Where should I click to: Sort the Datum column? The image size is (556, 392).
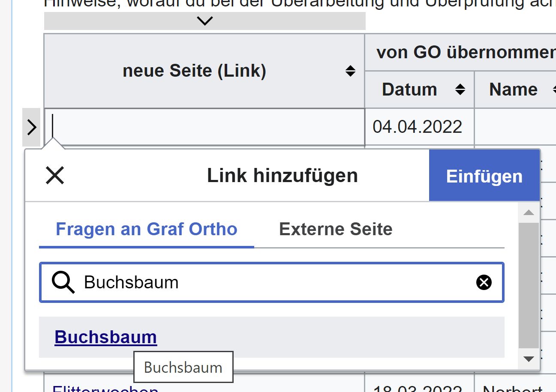(460, 90)
